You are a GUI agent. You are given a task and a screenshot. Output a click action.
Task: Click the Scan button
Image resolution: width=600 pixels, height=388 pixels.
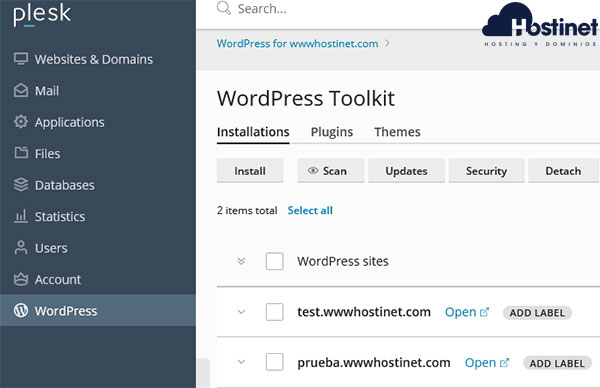331,171
